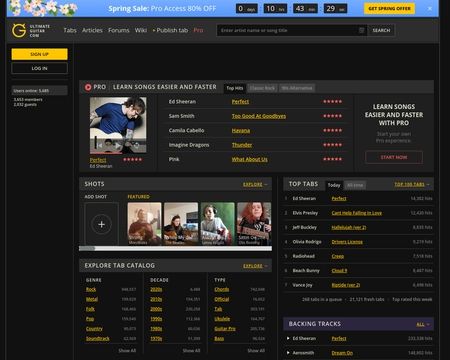Expand Backing Tracks ALL link
The height and width of the screenshot is (360, 450).
(423, 324)
